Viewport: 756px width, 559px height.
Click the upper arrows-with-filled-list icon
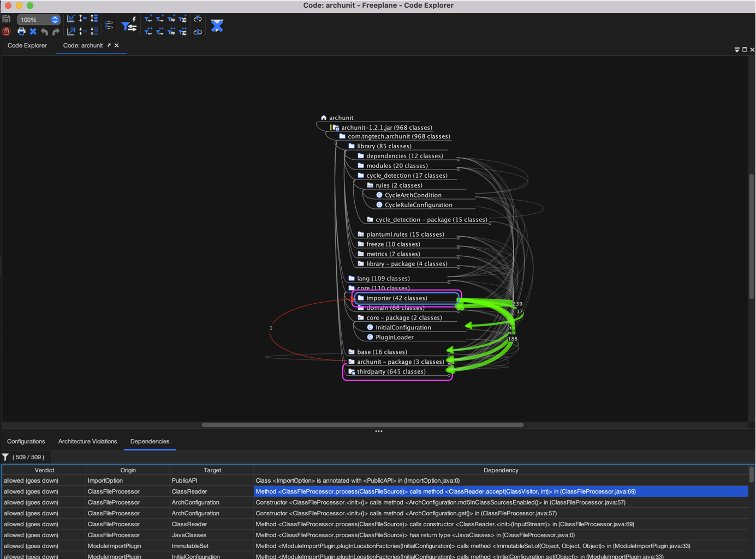pyautogui.click(x=94, y=19)
